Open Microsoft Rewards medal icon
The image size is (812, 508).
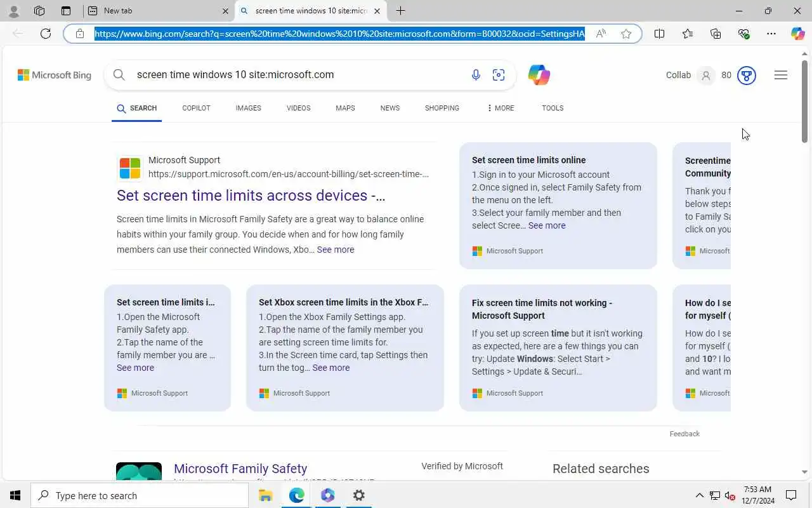point(747,76)
